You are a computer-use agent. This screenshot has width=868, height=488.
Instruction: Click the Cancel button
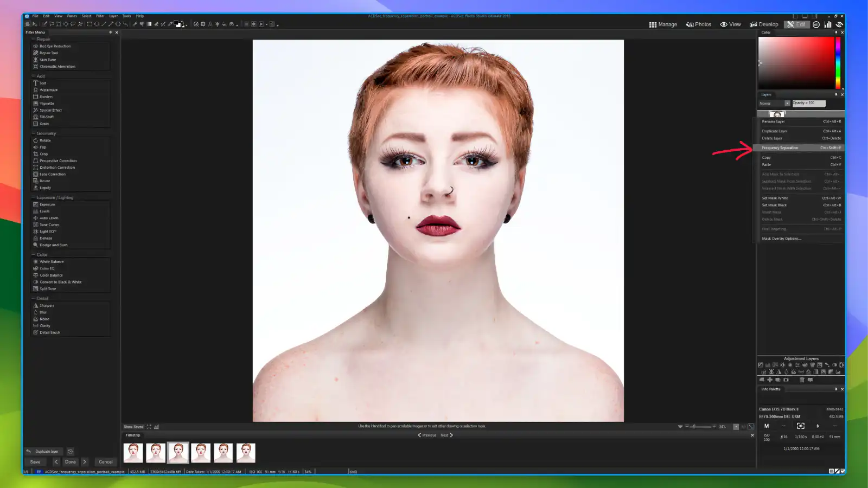[x=105, y=461]
